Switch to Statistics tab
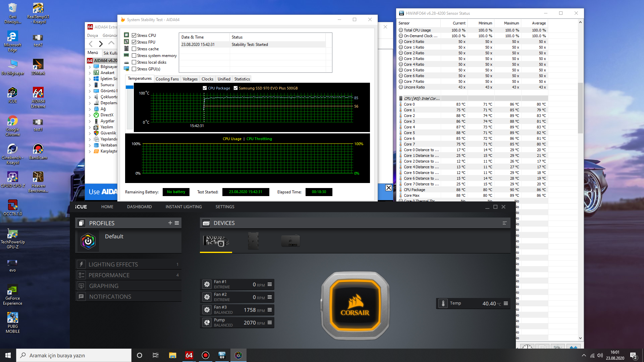Image resolution: width=644 pixels, height=362 pixels. 242,79
